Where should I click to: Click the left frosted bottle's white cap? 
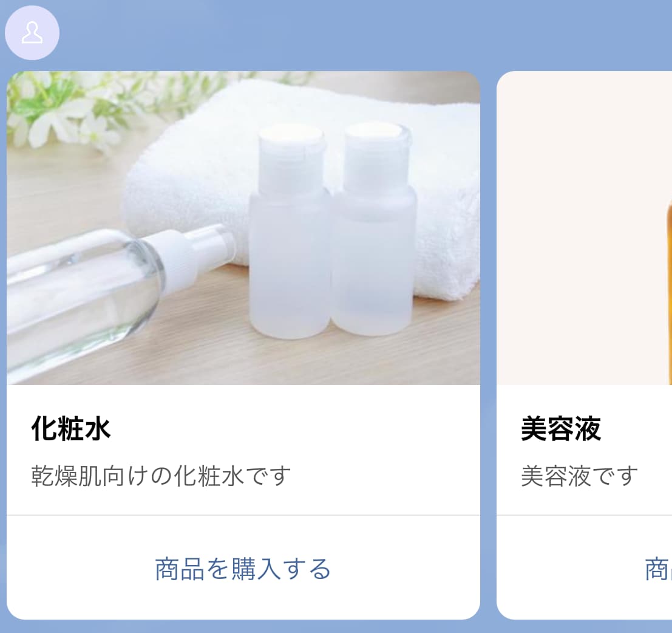click(292, 157)
